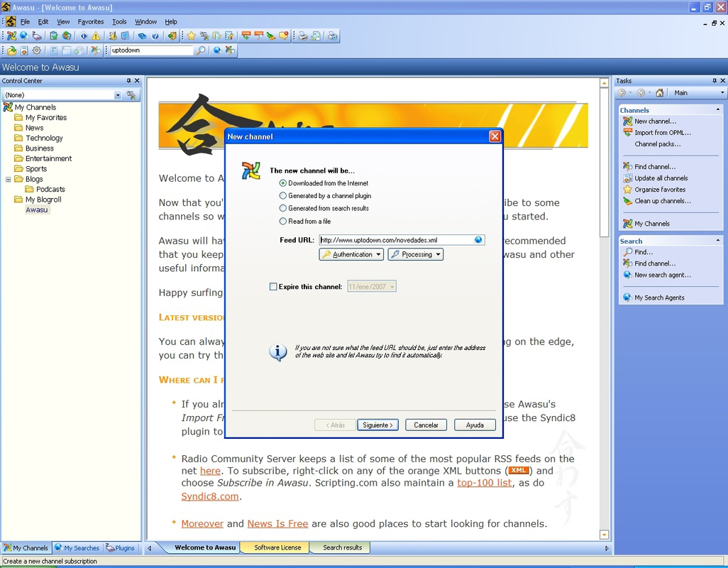Click the magnifier next to uptodown search box
The width and height of the screenshot is (728, 568).
(x=201, y=50)
